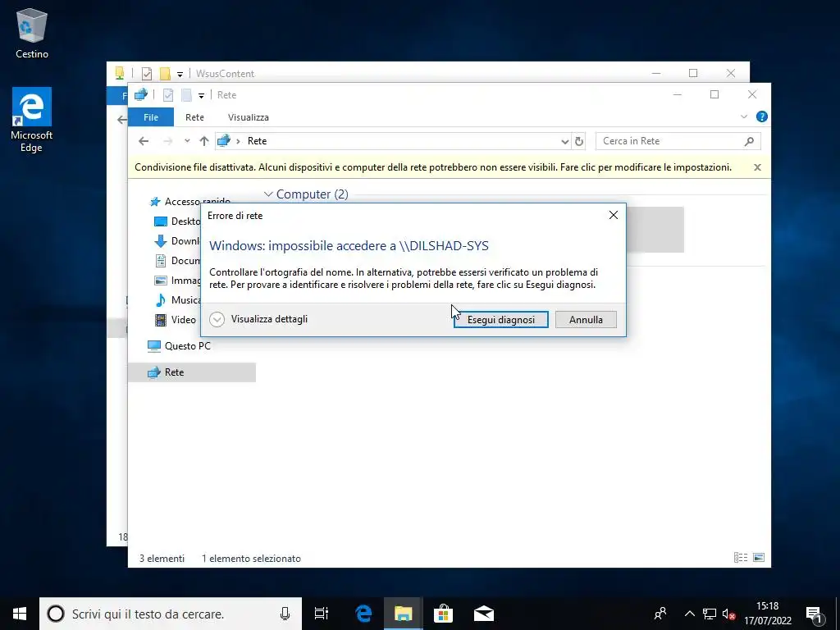Launch Edge from the taskbar

click(363, 614)
